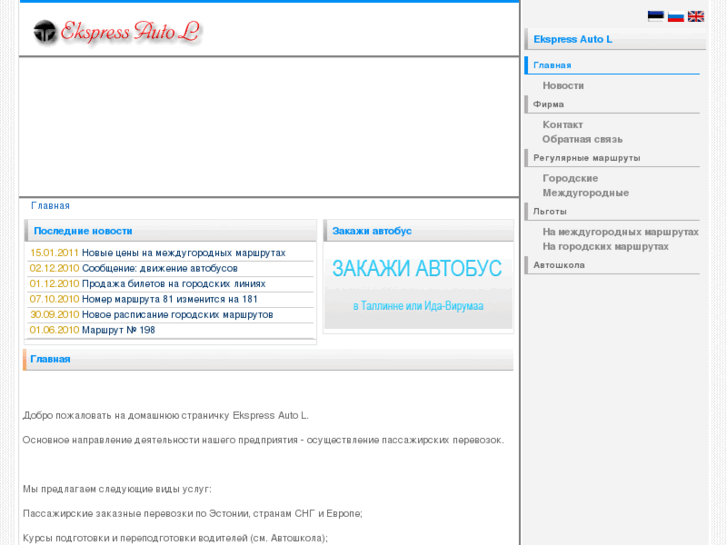Go to the Контакт page
Viewport: 727px width, 545px height.
tap(562, 125)
